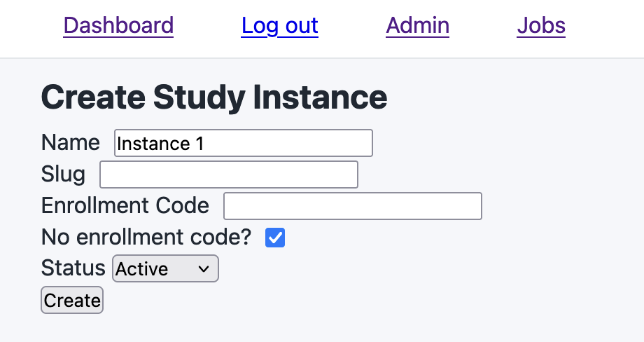Click the 'Instance 1' text in Name box
644x342 pixels.
pos(160,144)
